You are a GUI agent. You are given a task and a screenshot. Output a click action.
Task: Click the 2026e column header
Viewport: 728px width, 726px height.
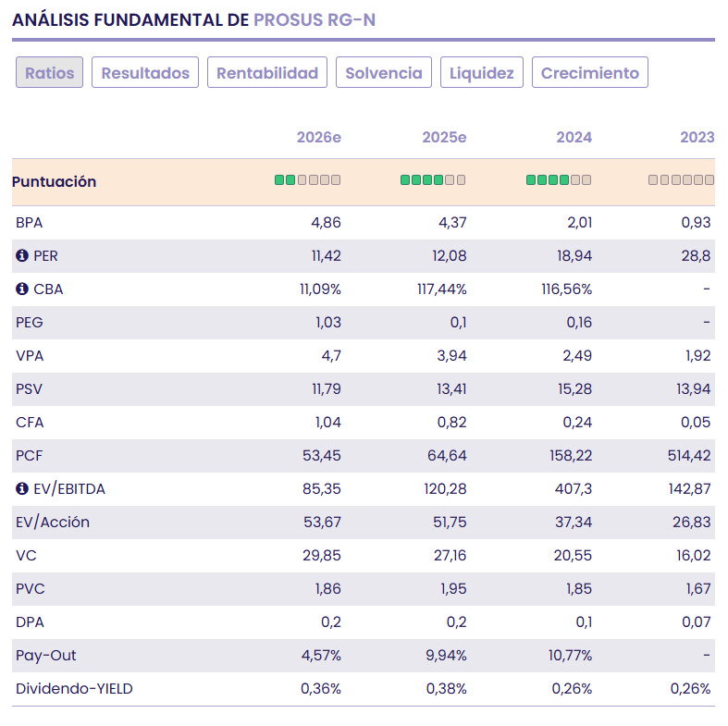pyautogui.click(x=319, y=138)
